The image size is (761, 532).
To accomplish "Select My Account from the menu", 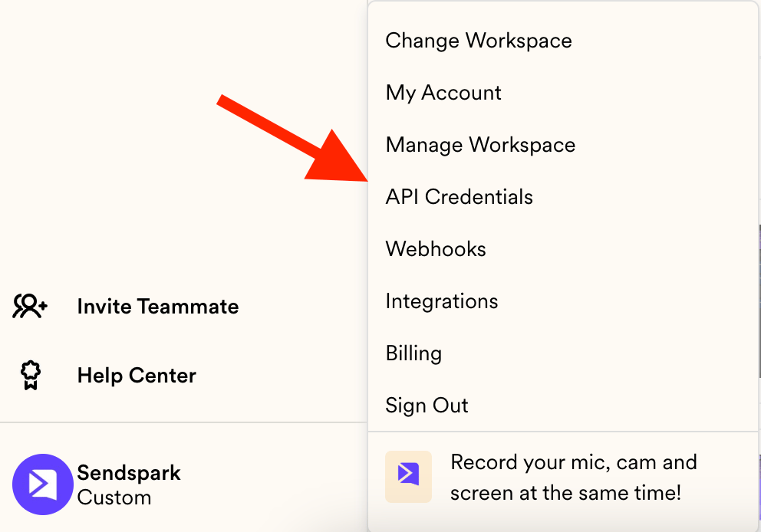I will pyautogui.click(x=443, y=93).
